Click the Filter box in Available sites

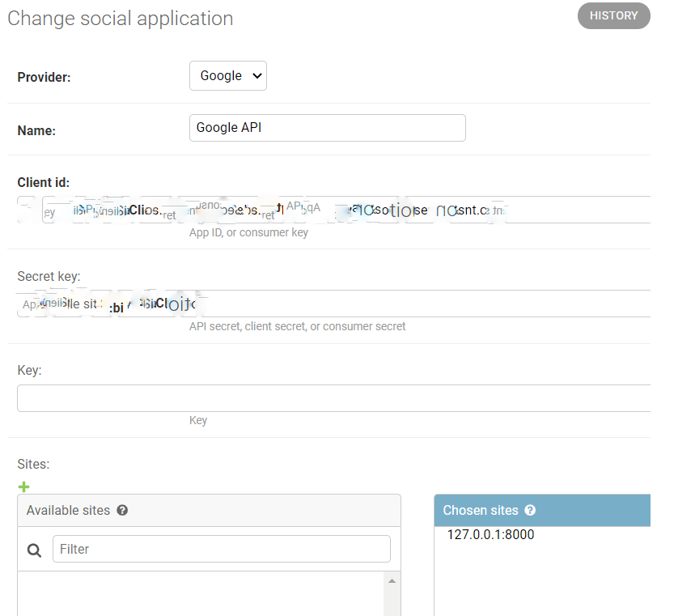click(x=220, y=549)
